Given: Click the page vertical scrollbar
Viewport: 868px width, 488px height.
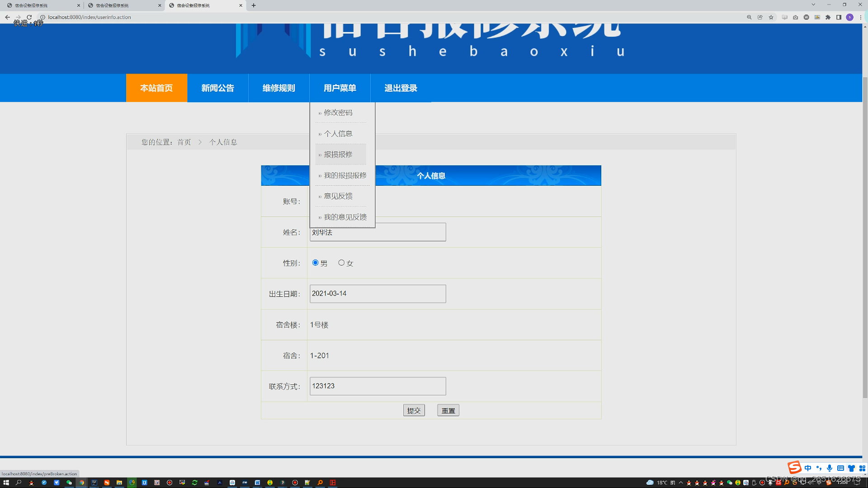Looking at the screenshot, I should tap(865, 235).
